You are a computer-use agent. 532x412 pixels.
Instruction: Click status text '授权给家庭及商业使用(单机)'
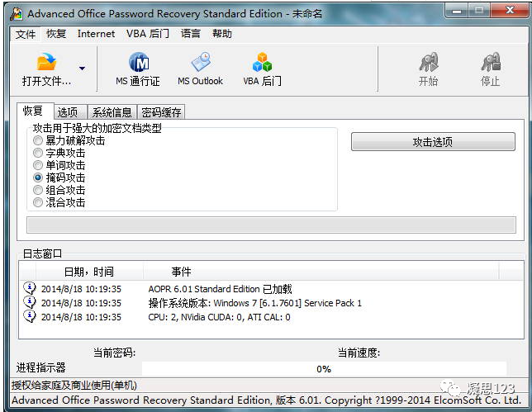click(74, 386)
